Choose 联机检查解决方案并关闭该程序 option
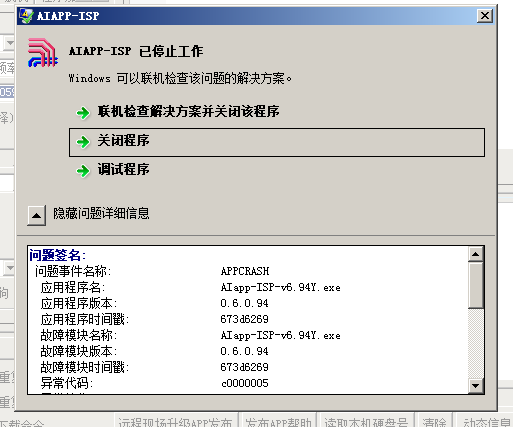 (x=188, y=111)
